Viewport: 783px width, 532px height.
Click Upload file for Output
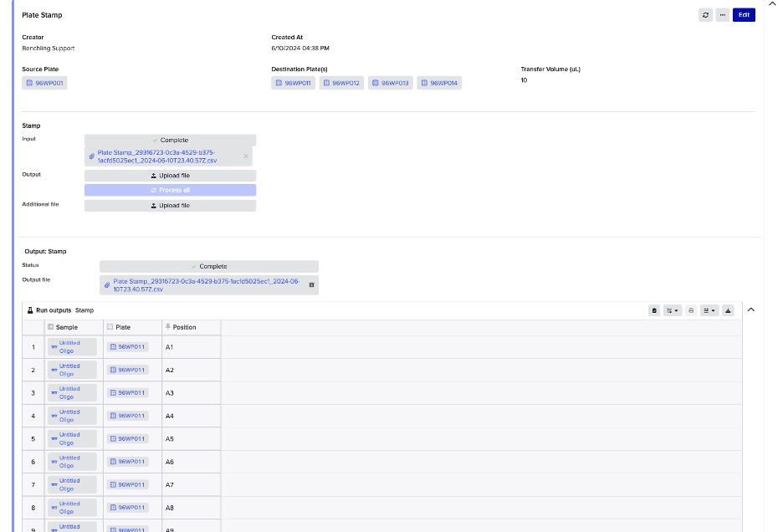point(171,176)
